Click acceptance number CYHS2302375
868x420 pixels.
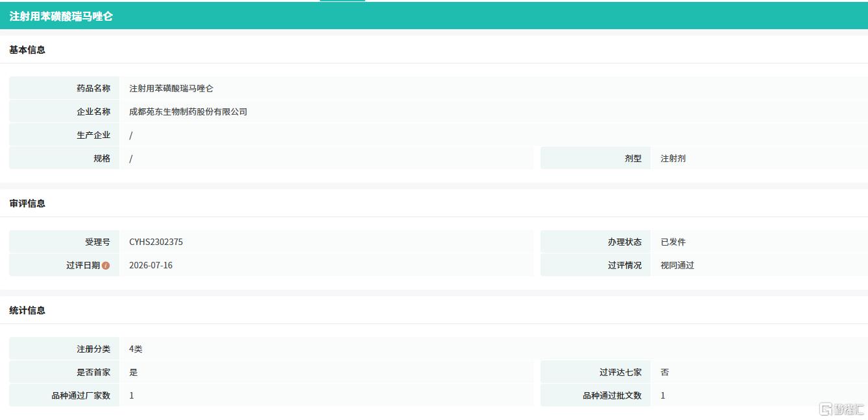pyautogui.click(x=156, y=242)
